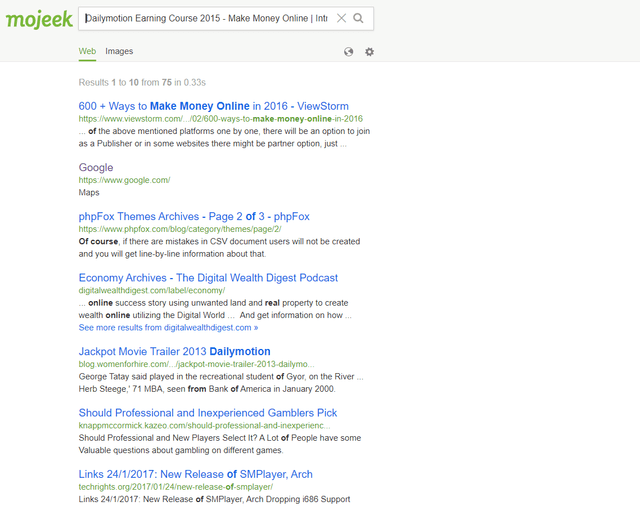Open the region globe icon
The image size is (640, 506).
349,52
